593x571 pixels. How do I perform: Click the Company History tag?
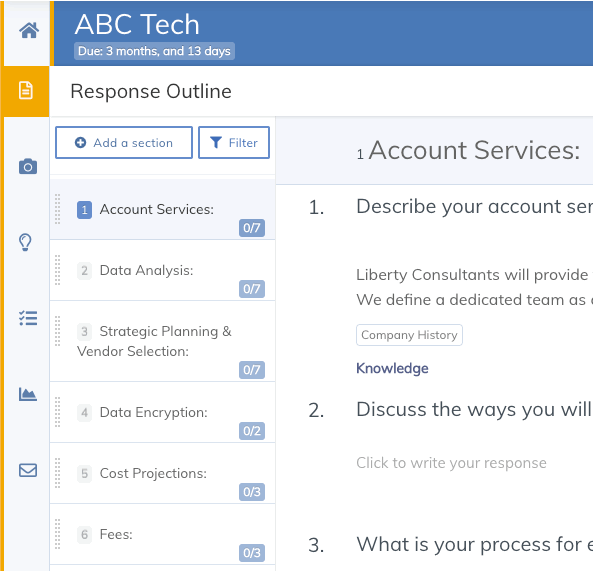tap(409, 335)
